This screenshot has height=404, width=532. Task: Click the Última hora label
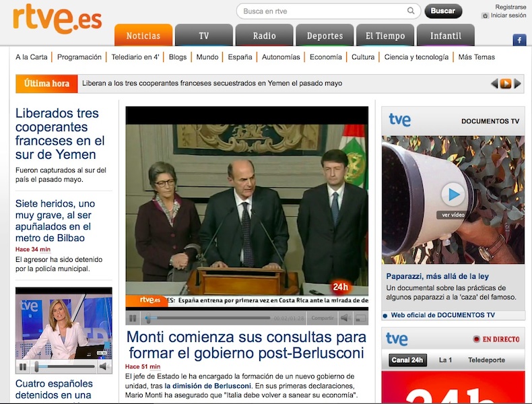coord(46,83)
